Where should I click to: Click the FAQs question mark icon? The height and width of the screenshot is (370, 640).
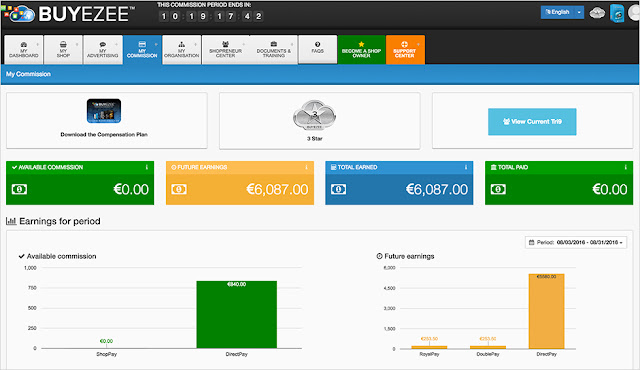318,44
